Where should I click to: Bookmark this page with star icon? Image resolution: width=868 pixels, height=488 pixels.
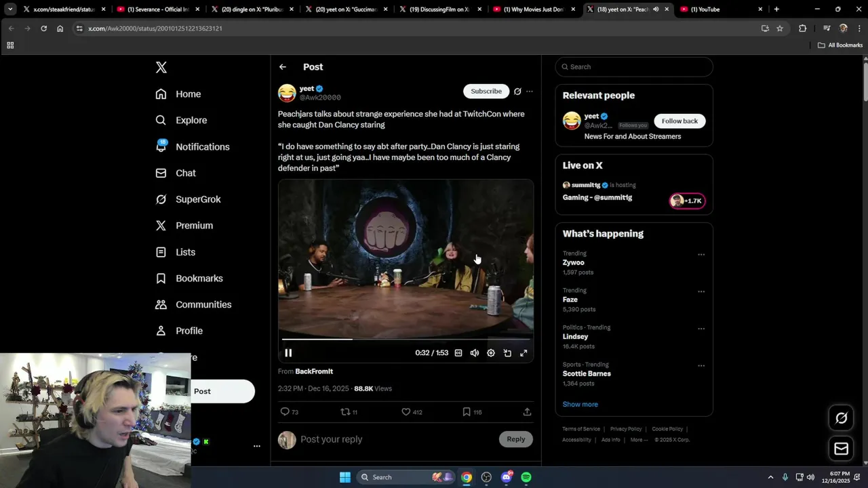click(x=780, y=28)
